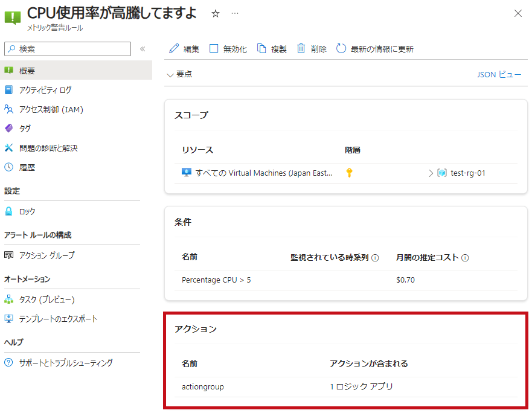532x416 pixels.
Task: Select 概要 in the sidebar
Action: pyautogui.click(x=76, y=71)
